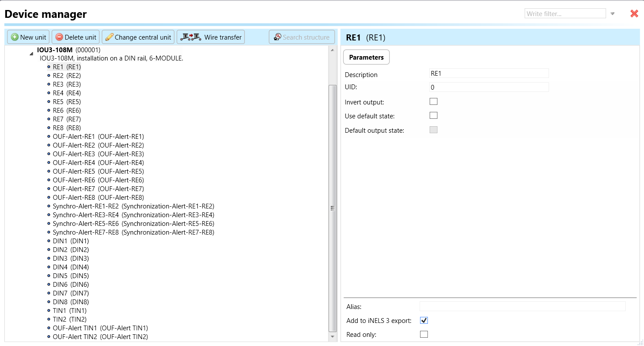
Task: Click the red Delete unit icon
Action: [x=59, y=37]
